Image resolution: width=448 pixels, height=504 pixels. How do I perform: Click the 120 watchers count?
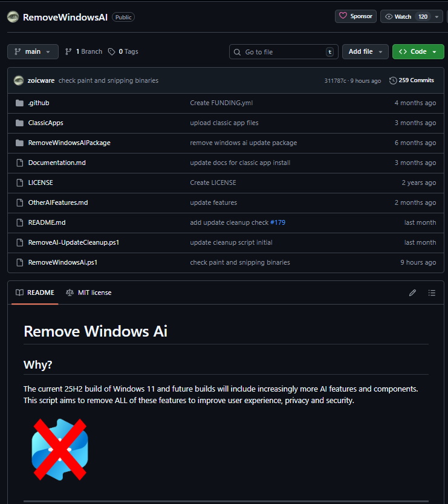[x=423, y=16]
